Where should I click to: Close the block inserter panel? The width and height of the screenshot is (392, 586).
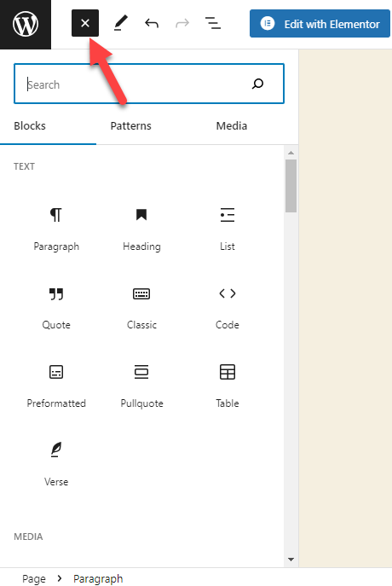click(x=85, y=23)
